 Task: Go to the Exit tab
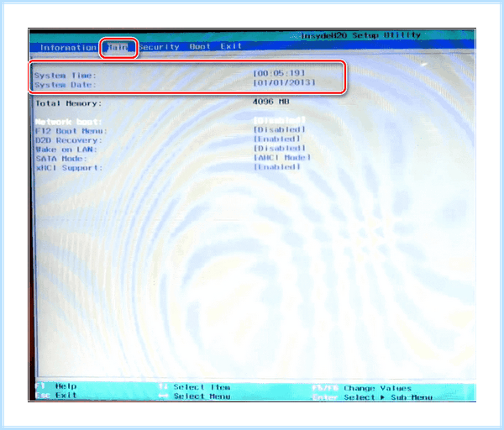click(231, 46)
